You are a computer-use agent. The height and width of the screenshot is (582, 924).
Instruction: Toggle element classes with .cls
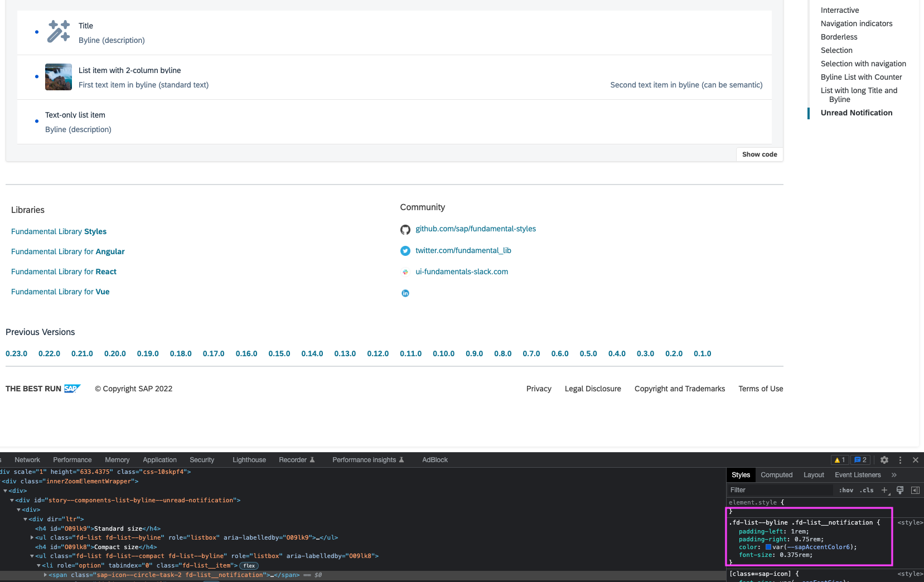click(x=867, y=491)
